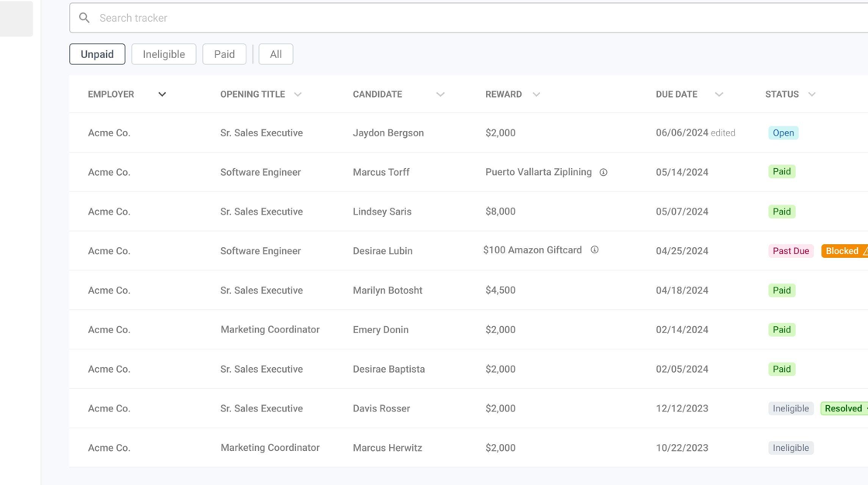Click the $100 Amazon Giftcard reward text

click(532, 250)
